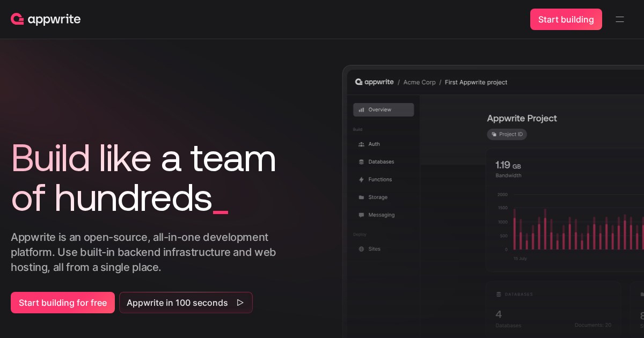This screenshot has height=338, width=644.
Task: Click the Bandwidth label
Action: pyautogui.click(x=508, y=175)
